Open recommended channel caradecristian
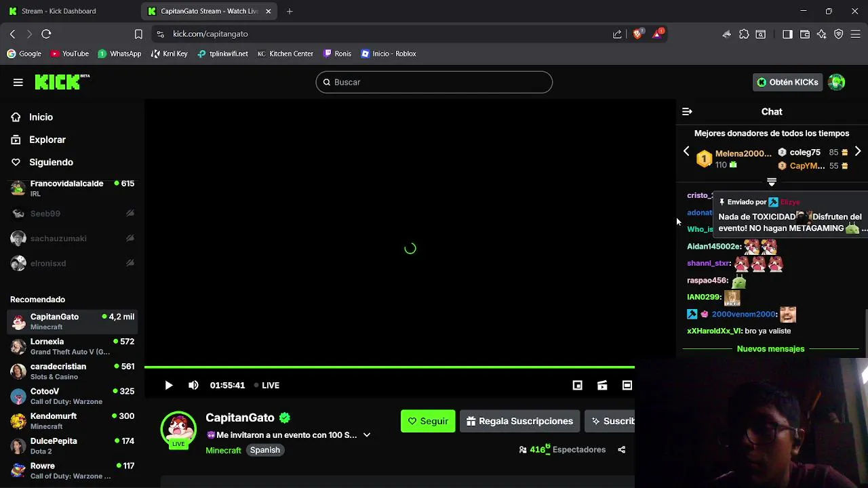 coord(72,371)
